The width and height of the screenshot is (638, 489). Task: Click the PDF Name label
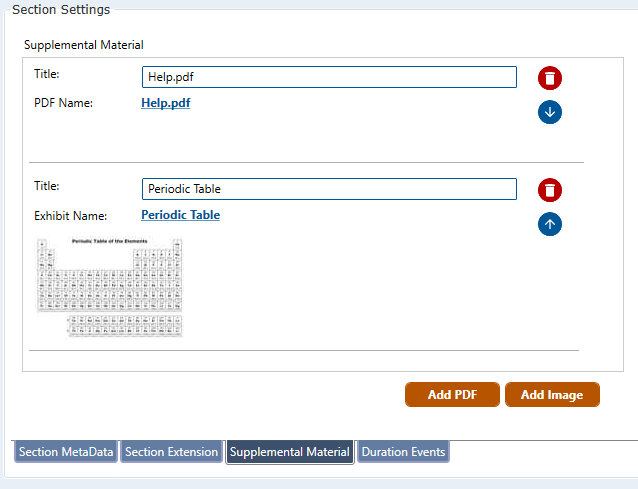coord(63,103)
